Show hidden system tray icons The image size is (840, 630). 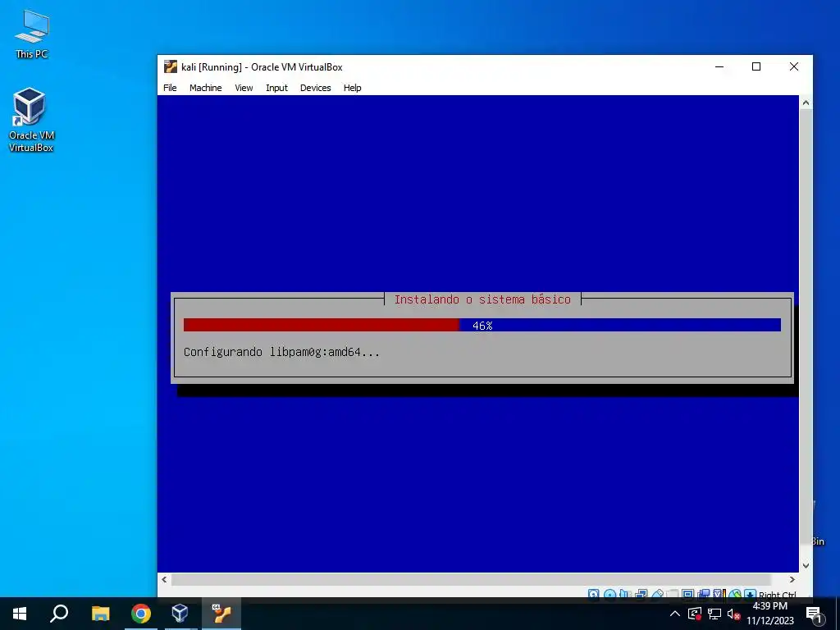click(x=675, y=614)
